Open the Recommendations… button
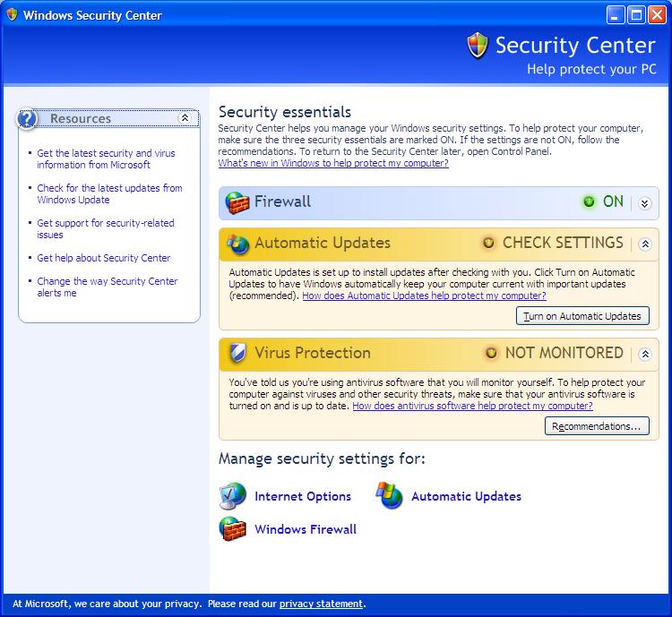672x617 pixels. (x=597, y=426)
